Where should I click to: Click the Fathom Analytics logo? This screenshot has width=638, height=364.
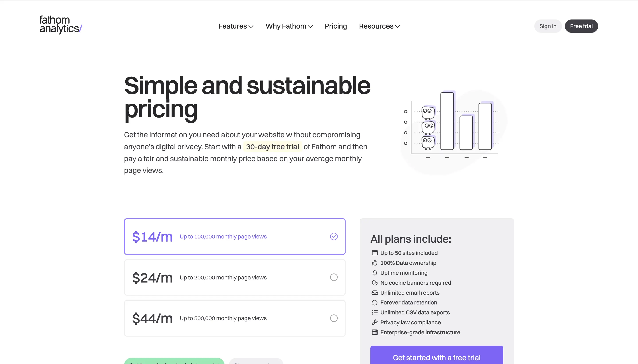(x=61, y=25)
